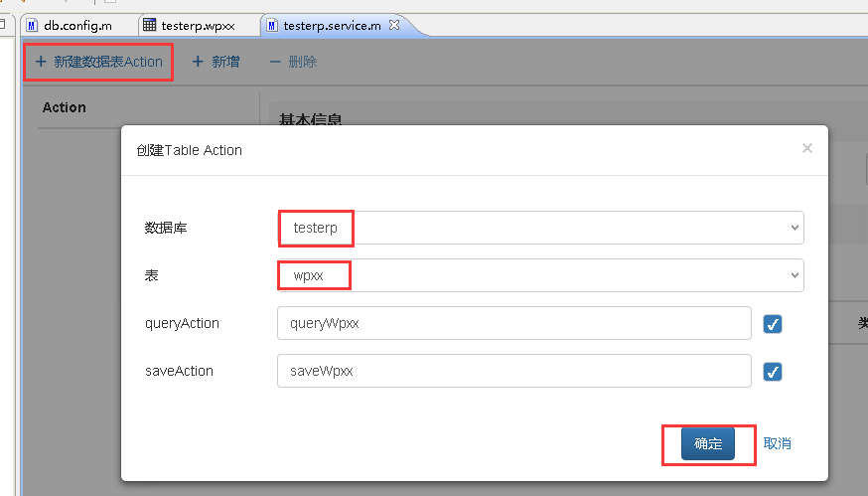This screenshot has height=496, width=868.
Task: Click the Action panel heading
Action: coord(65,107)
